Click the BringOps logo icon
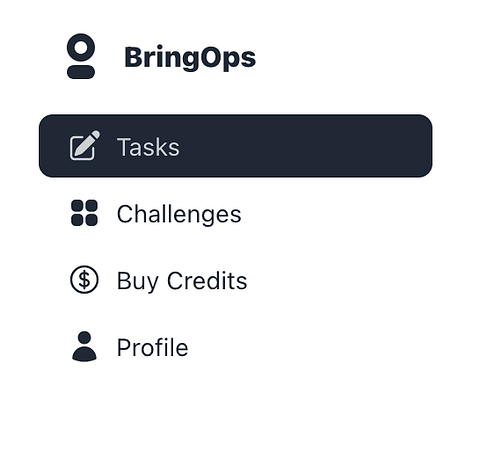 (81, 56)
